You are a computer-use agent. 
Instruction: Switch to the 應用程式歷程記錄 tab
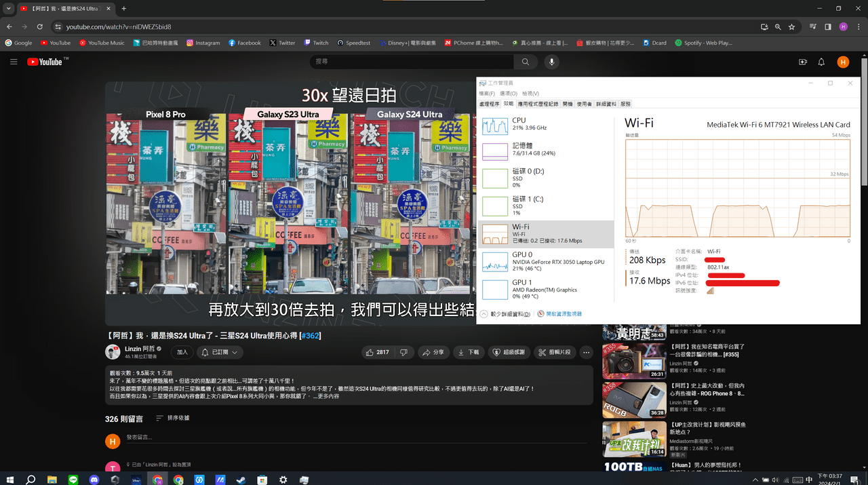click(x=538, y=104)
